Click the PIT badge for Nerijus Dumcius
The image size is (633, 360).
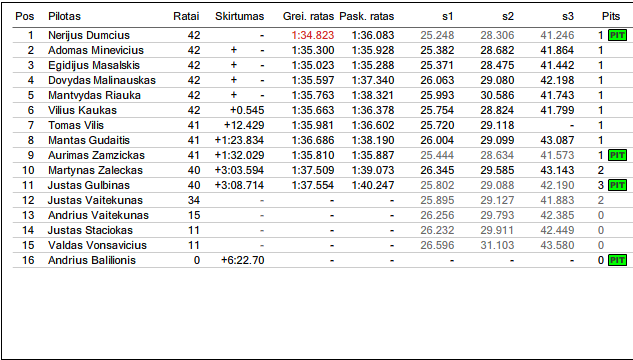click(x=617, y=35)
